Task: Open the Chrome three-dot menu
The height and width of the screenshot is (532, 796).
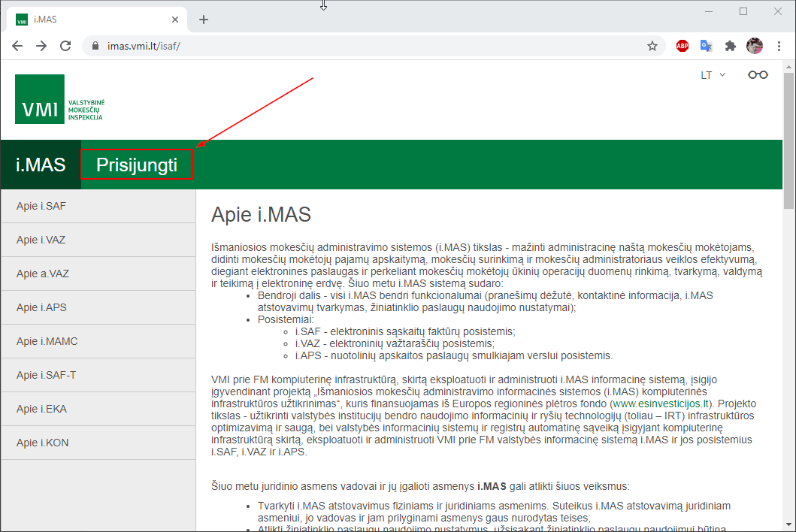Action: (779, 46)
